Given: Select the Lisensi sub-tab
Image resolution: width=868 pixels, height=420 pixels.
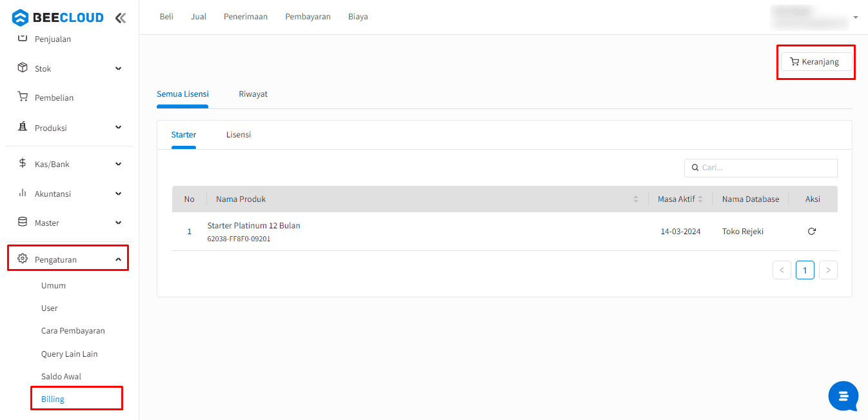Looking at the screenshot, I should (239, 135).
